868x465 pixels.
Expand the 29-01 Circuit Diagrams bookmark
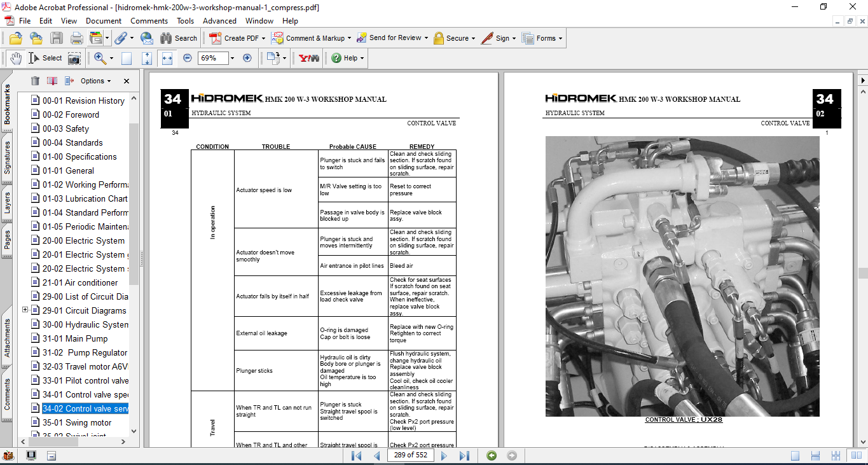(25, 310)
